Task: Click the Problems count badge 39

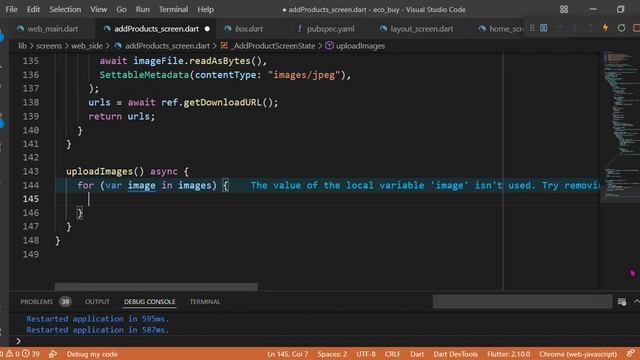Action: point(65,302)
